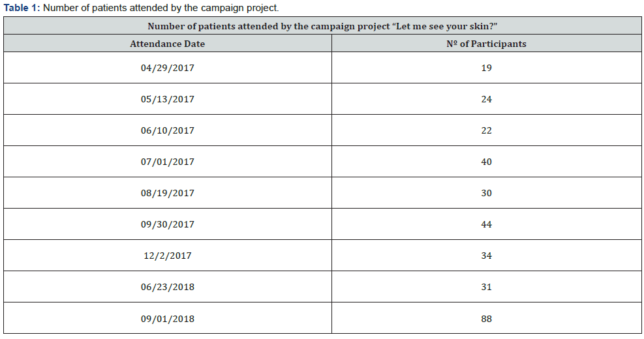The width and height of the screenshot is (644, 339).
Task: Click the participants value 22
Action: point(486,130)
